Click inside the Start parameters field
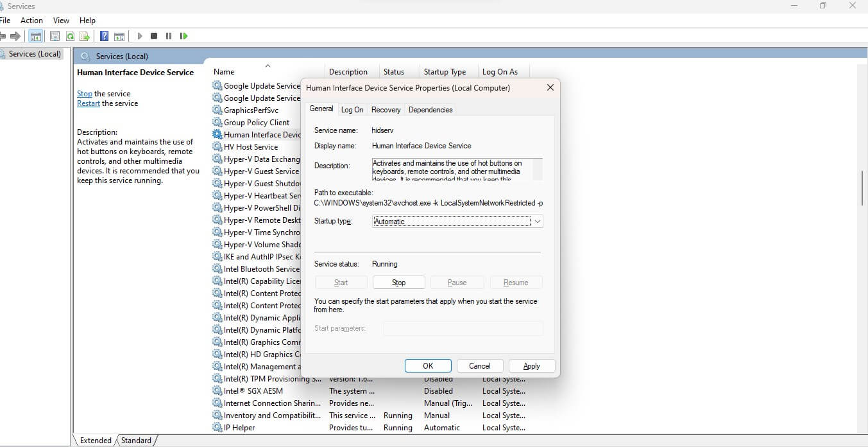868x447 pixels. 463,328
